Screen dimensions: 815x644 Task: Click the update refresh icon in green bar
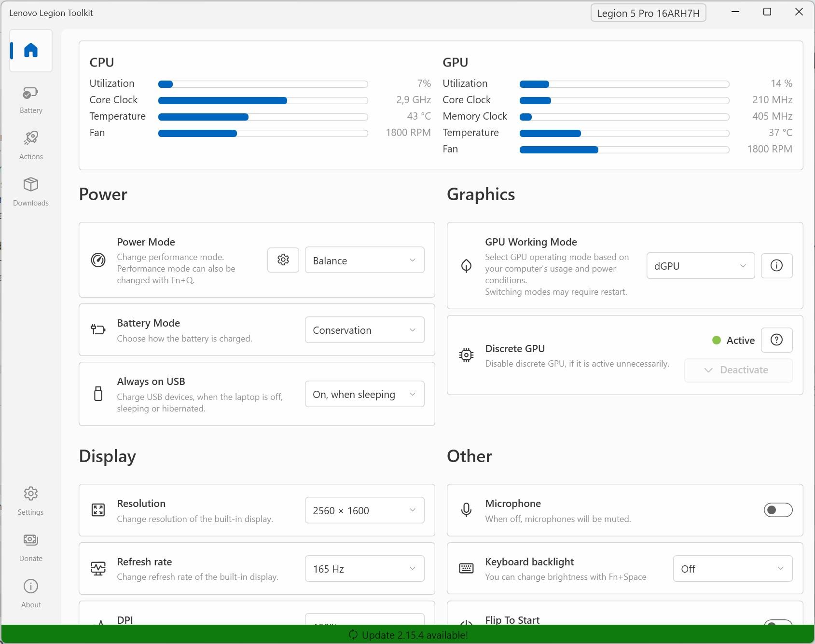[353, 635]
